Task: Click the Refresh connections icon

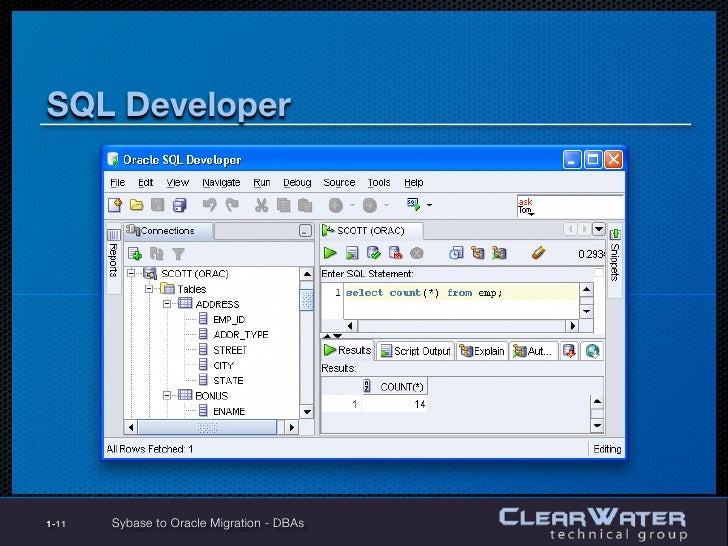Action: point(156,254)
